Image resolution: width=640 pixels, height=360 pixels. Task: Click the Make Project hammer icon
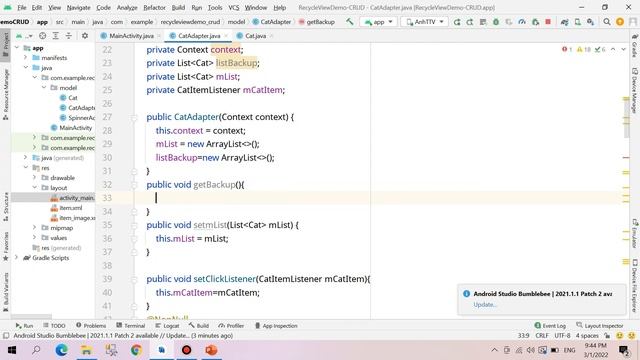350,22
